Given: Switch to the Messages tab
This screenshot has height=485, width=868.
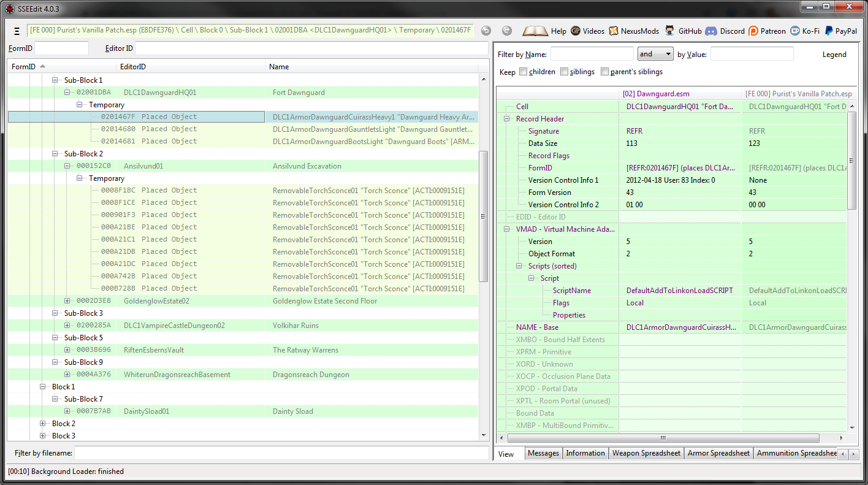Looking at the screenshot, I should click(x=543, y=453).
